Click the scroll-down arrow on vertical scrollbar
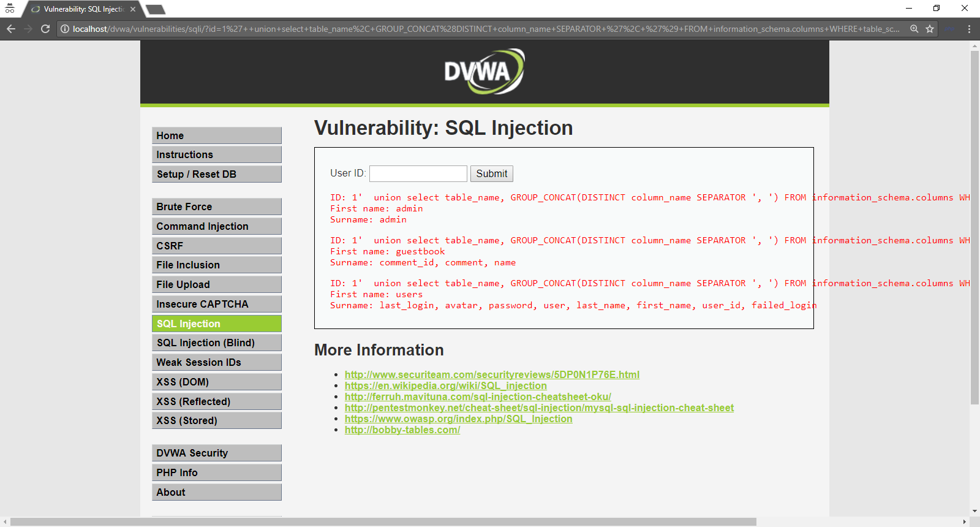This screenshot has width=980, height=527. click(x=974, y=511)
